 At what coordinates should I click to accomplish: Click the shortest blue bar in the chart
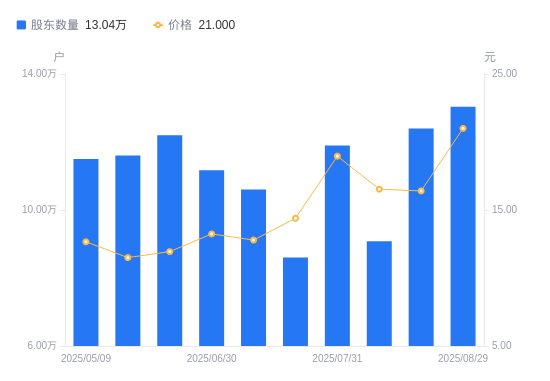click(x=295, y=302)
